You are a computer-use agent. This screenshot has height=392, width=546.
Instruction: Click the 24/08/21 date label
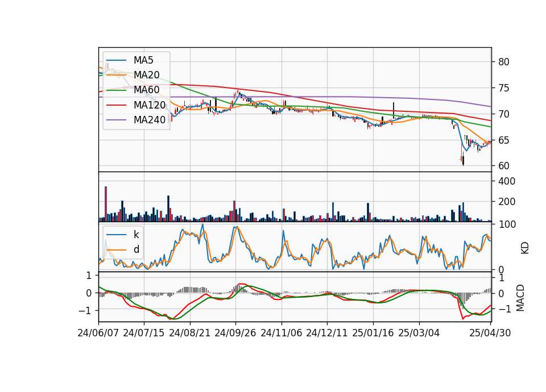click(190, 333)
